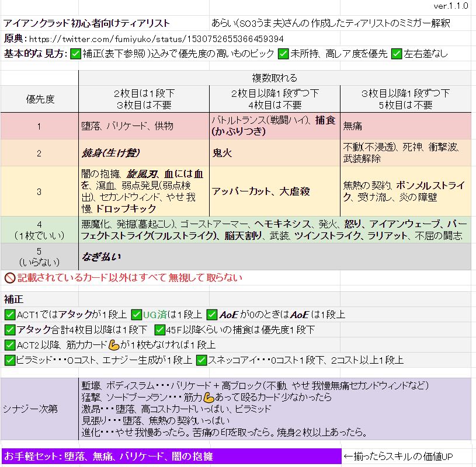Toggle the check mark before 未所持、高レア度を優先
This screenshot has height=467, width=476.
click(283, 54)
